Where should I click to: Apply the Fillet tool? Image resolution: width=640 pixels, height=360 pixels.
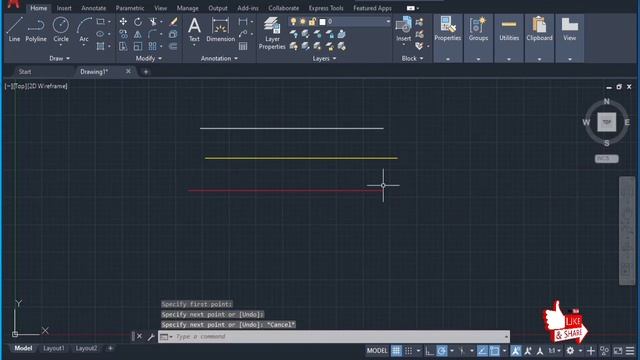pos(153,34)
